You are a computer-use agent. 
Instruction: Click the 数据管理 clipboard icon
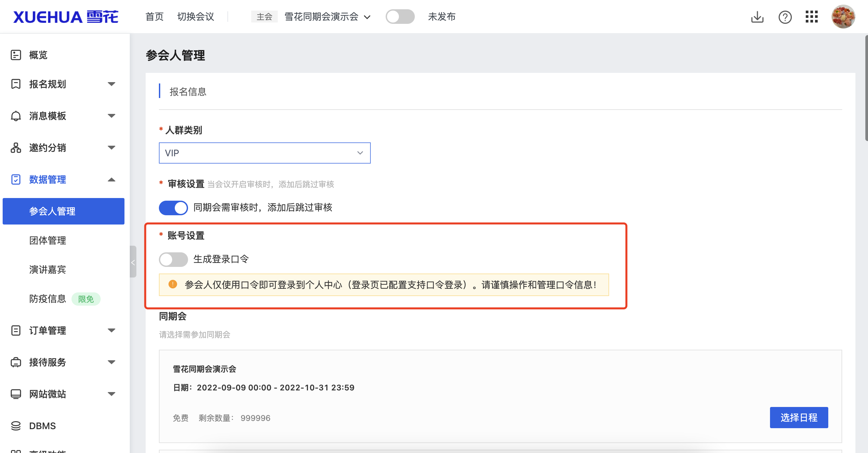pos(16,179)
